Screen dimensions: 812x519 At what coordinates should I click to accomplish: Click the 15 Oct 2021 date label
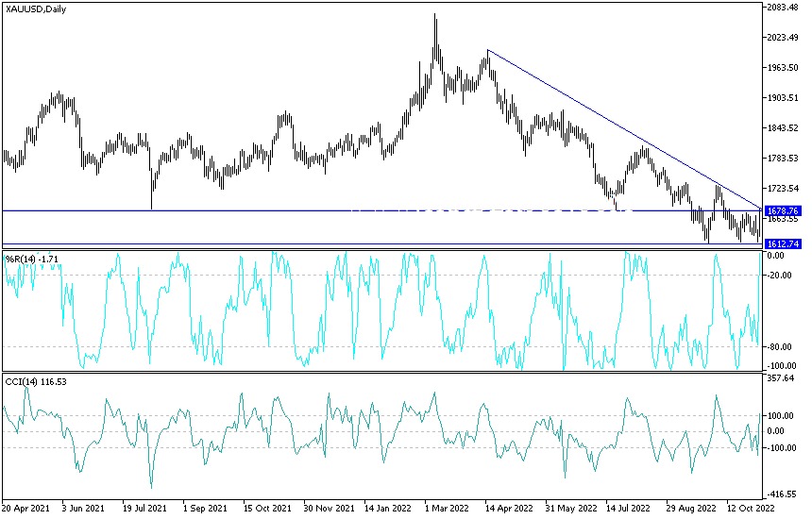tap(267, 508)
